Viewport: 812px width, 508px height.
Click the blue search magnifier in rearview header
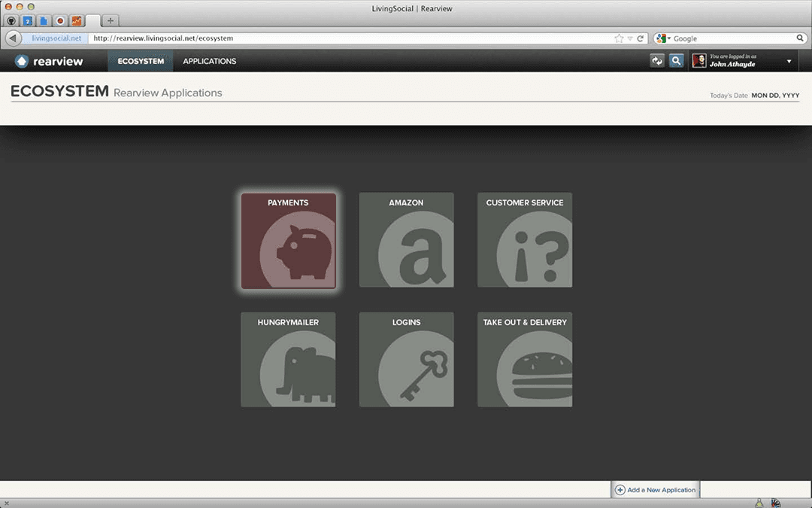677,61
